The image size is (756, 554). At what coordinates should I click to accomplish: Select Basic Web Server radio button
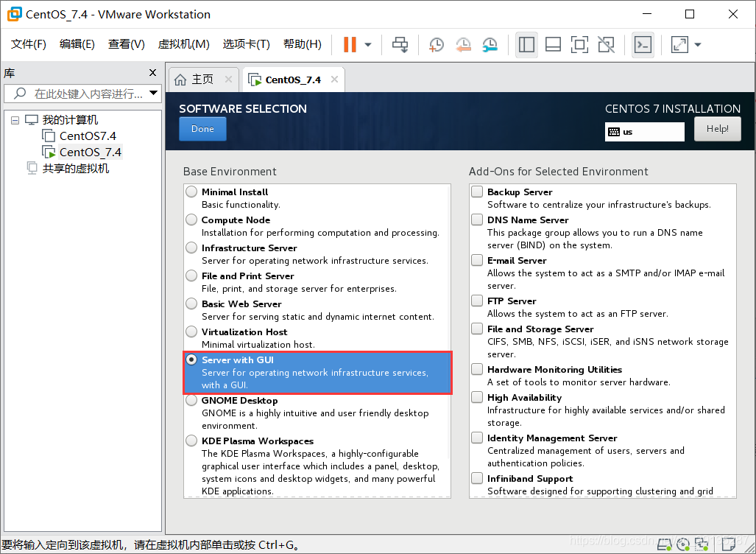click(x=191, y=304)
